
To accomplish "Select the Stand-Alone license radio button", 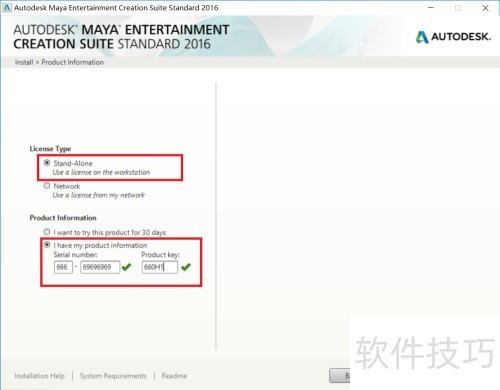I will (x=47, y=163).
